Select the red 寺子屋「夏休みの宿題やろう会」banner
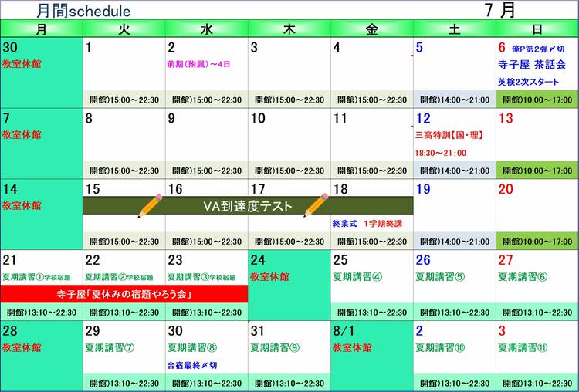579x392 pixels. tap(124, 294)
